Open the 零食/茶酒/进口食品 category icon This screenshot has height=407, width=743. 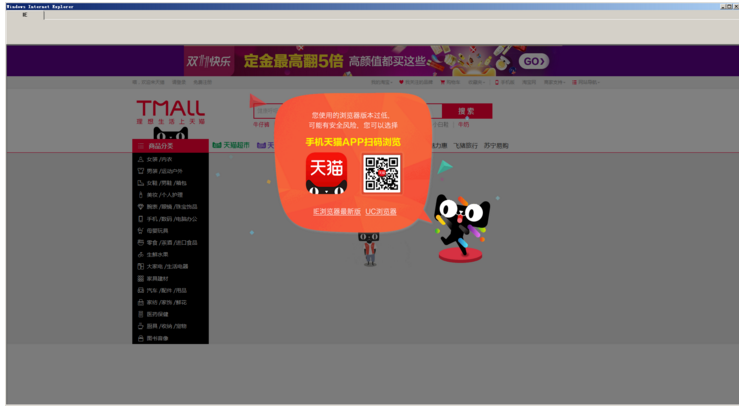[140, 243]
